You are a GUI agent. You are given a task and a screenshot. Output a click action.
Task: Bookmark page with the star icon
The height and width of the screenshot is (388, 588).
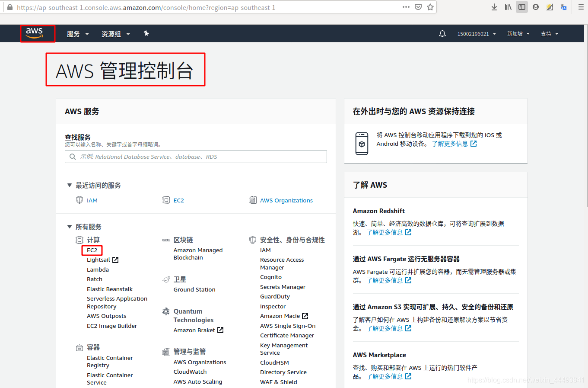coord(430,7)
